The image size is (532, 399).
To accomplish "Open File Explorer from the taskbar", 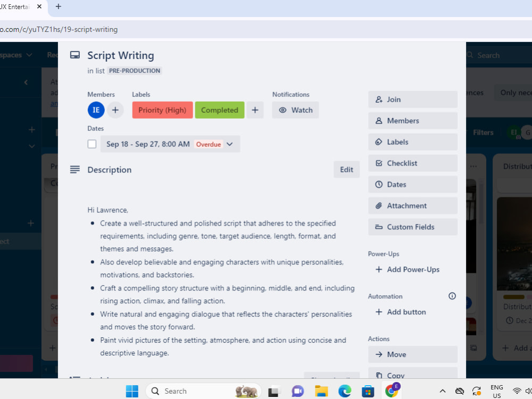I will tap(321, 391).
